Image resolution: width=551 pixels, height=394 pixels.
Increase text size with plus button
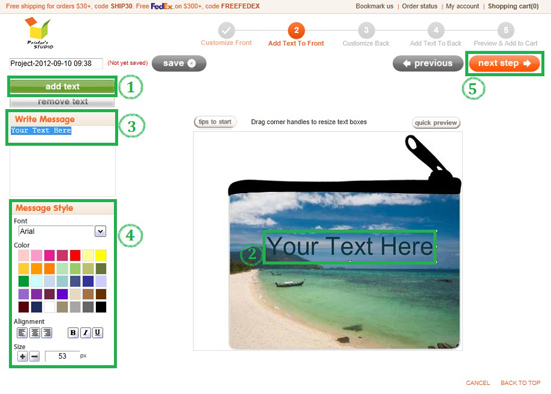22,356
